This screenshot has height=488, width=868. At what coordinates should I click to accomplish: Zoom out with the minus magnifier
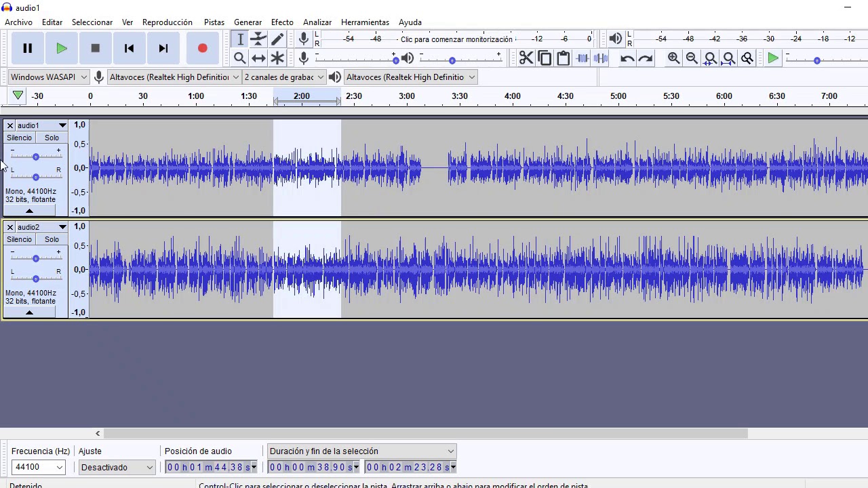click(692, 58)
